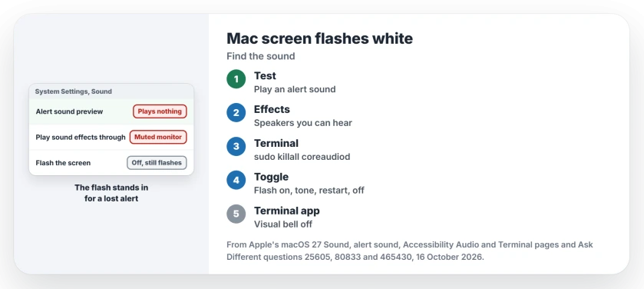The height and width of the screenshot is (289, 644).
Task: Click the 'Toggle' step heading
Action: click(x=271, y=177)
